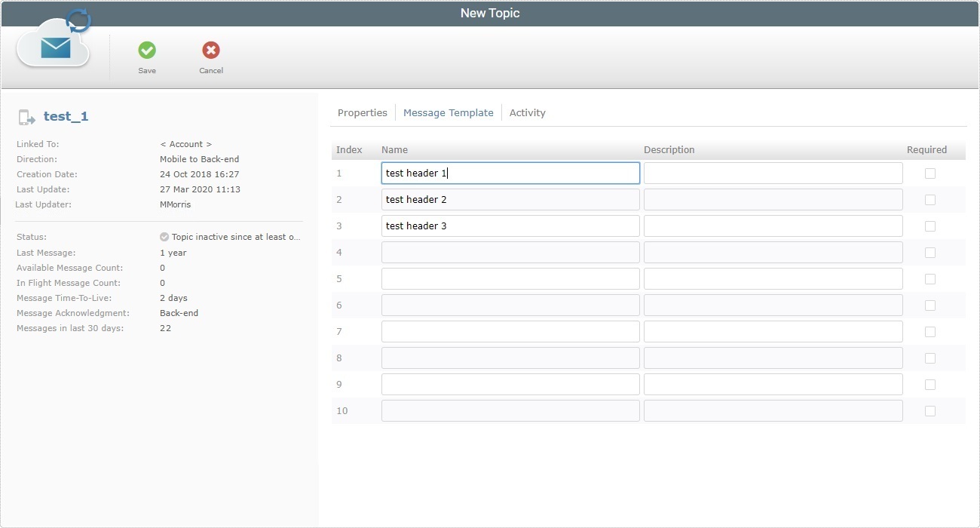This screenshot has width=980, height=528.
Task: Enable Required for index 8
Action: pyautogui.click(x=929, y=358)
